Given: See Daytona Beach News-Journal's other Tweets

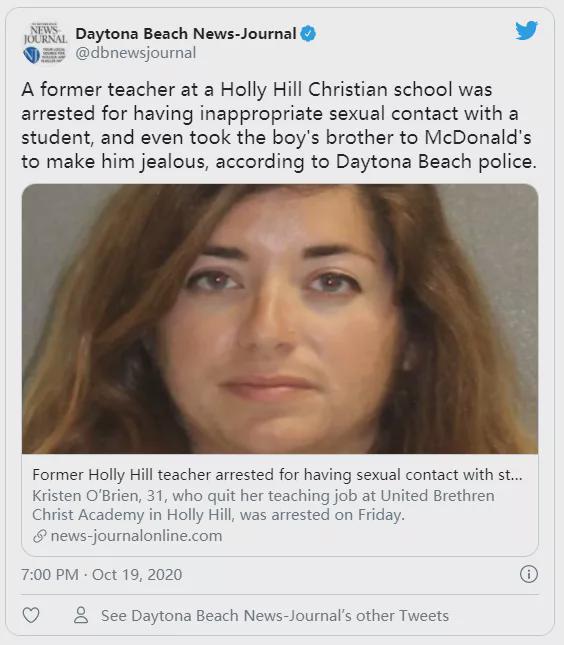Looking at the screenshot, I should 275,616.
